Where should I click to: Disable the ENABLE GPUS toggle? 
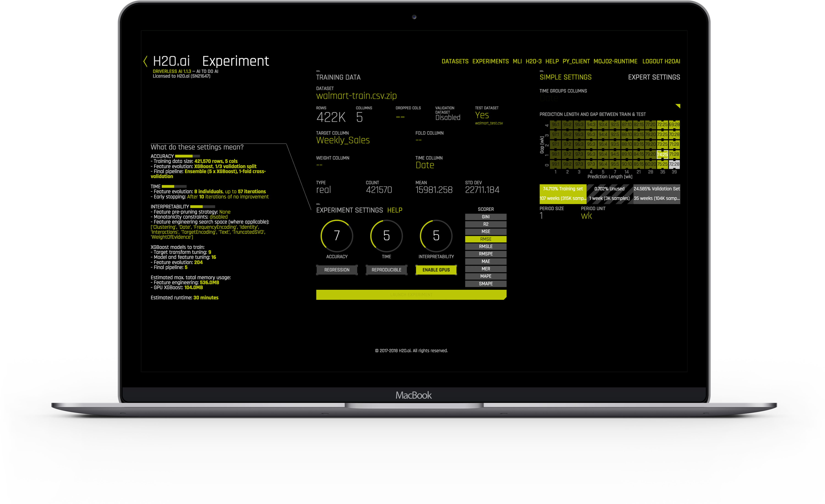click(436, 270)
